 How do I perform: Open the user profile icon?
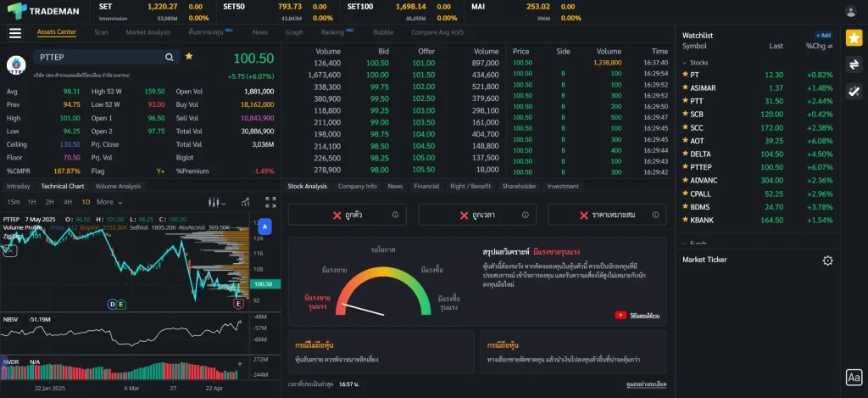851,11
